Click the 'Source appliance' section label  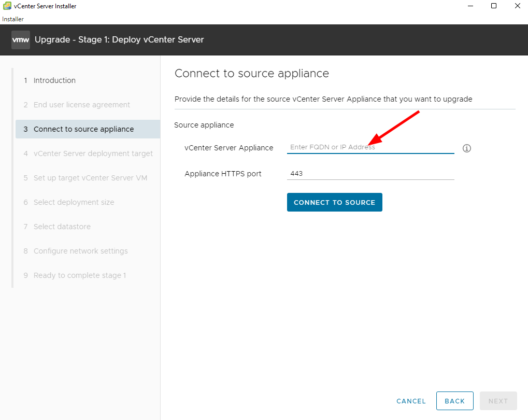click(204, 125)
